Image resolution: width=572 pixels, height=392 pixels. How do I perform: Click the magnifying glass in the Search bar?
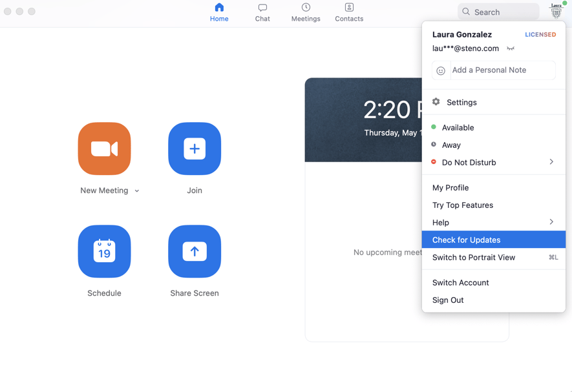point(466,12)
